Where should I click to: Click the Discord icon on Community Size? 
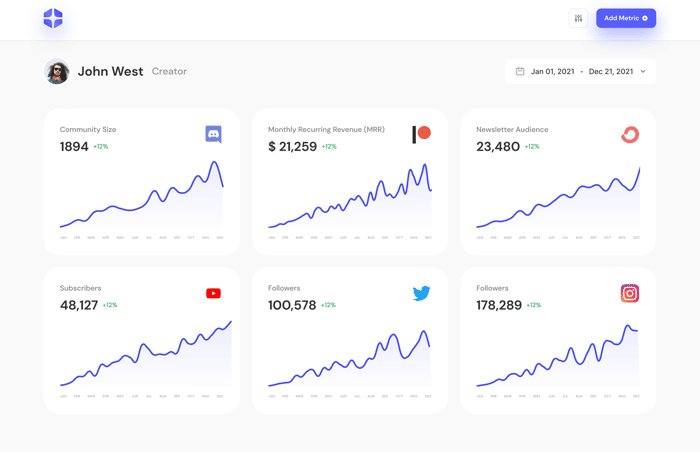click(x=213, y=134)
